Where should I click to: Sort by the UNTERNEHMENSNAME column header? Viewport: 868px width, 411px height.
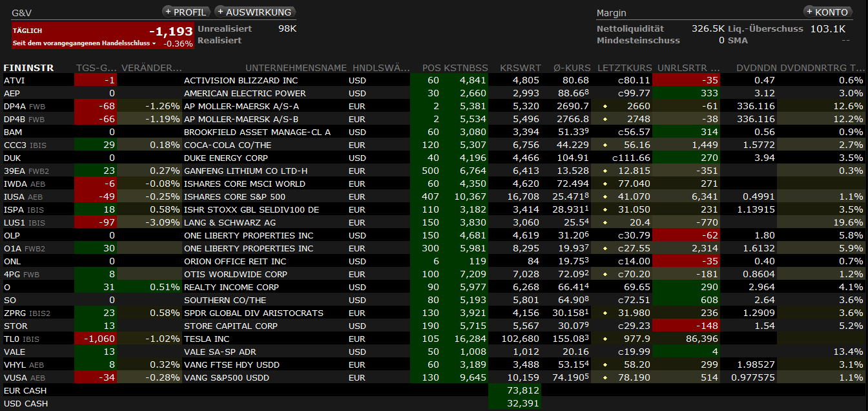(x=296, y=68)
